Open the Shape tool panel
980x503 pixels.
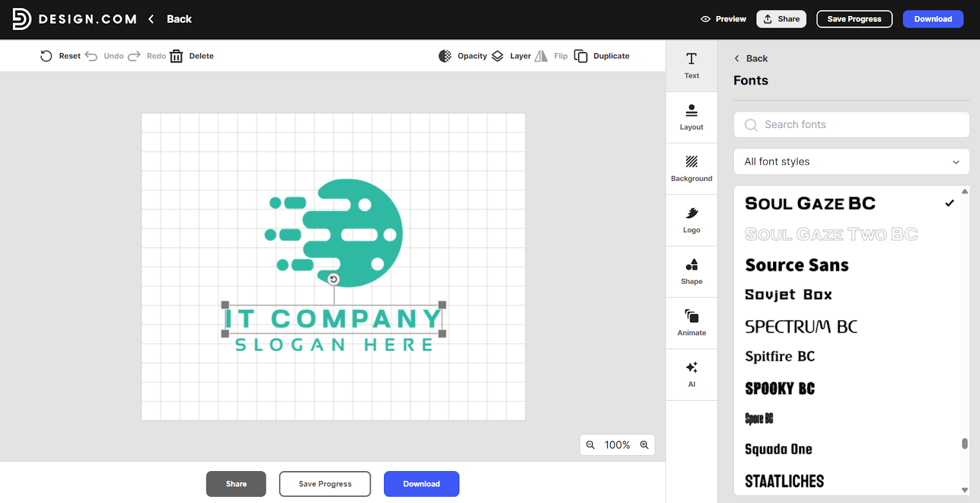692,271
